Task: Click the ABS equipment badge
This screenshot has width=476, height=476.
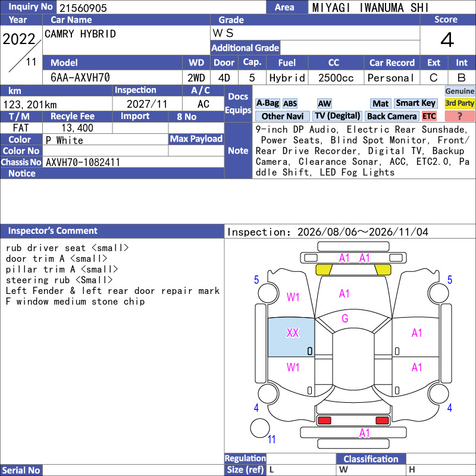Action: click(290, 104)
